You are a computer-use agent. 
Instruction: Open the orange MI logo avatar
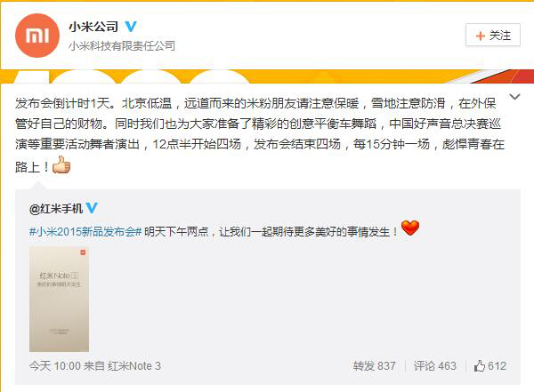pos(37,36)
